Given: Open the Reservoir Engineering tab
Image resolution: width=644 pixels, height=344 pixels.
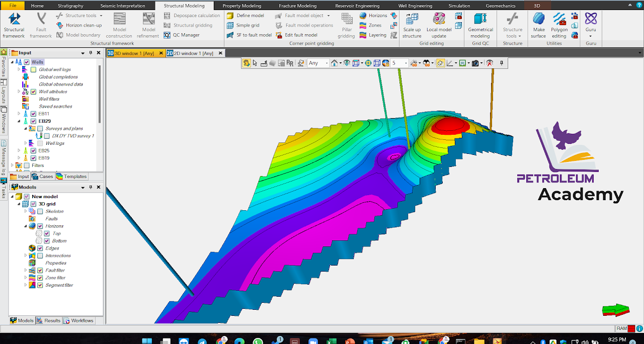Looking at the screenshot, I should (358, 6).
